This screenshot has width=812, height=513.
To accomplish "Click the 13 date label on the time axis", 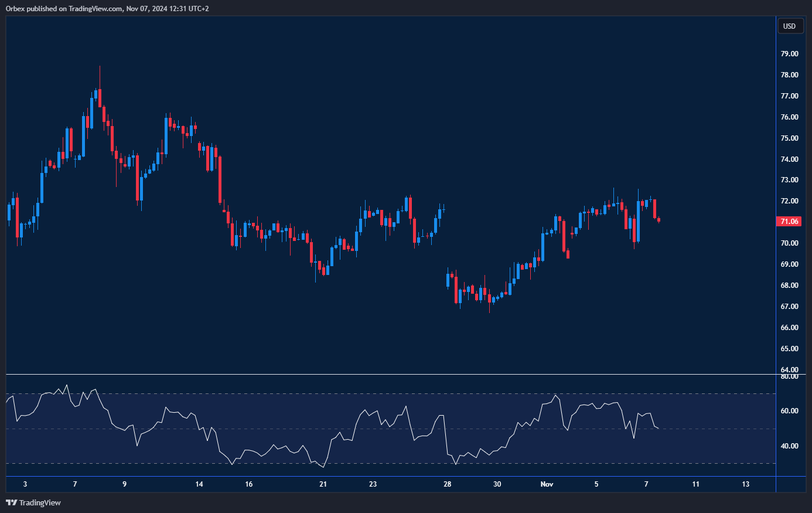I will tap(745, 484).
